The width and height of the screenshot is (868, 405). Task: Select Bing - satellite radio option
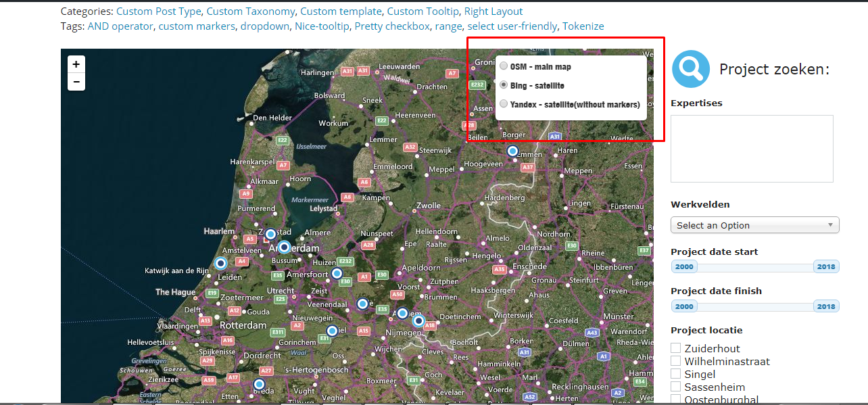[x=504, y=85]
